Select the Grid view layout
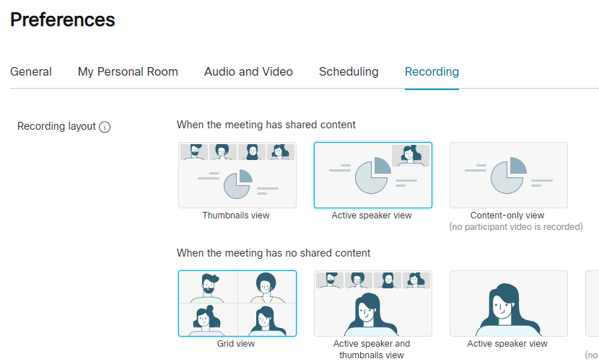 [x=237, y=303]
